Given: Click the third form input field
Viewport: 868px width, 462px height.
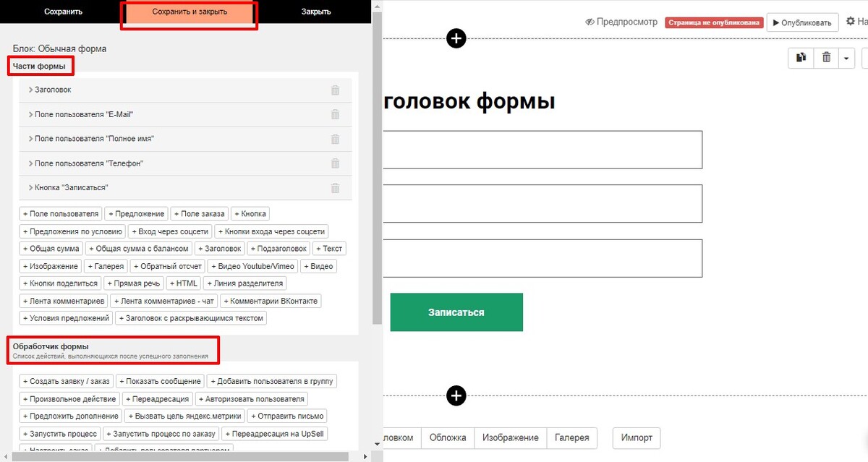Looking at the screenshot, I should pyautogui.click(x=542, y=258).
